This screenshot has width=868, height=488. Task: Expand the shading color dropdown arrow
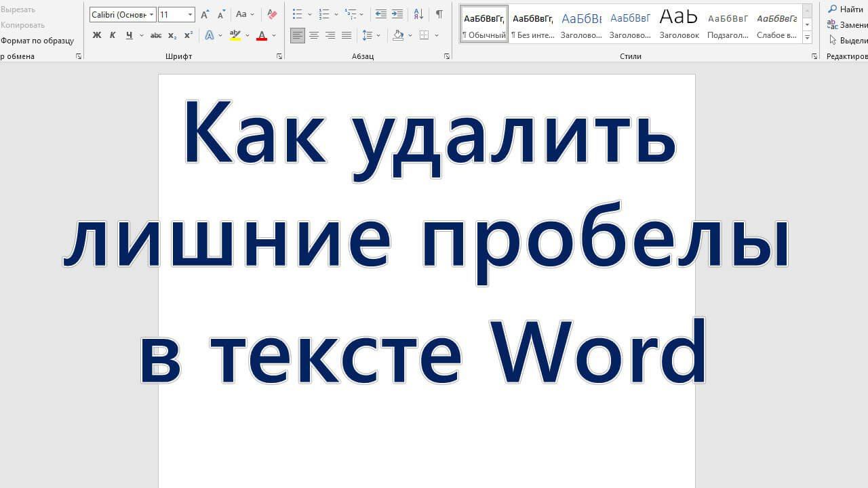410,35
